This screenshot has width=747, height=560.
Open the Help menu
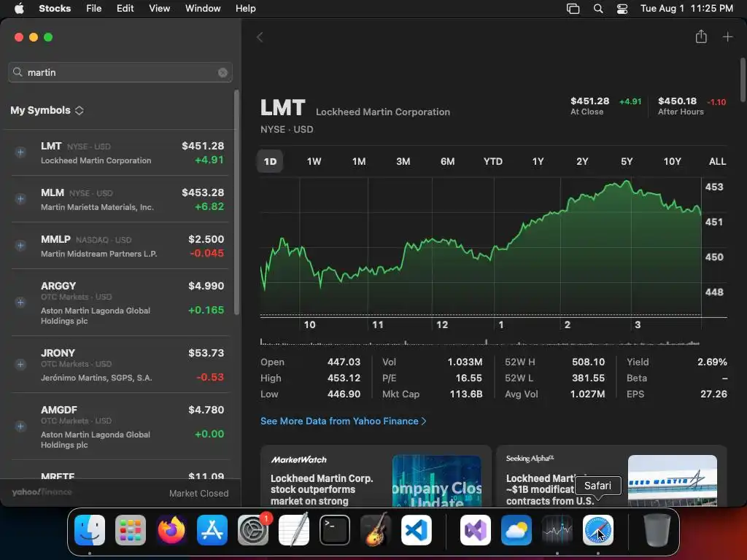246,8
